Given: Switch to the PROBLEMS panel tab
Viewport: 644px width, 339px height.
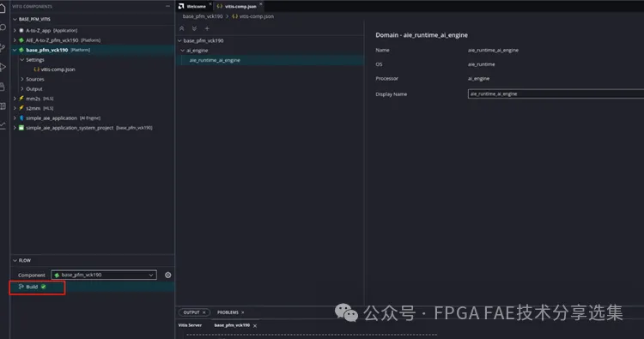Looking at the screenshot, I should pyautogui.click(x=228, y=312).
